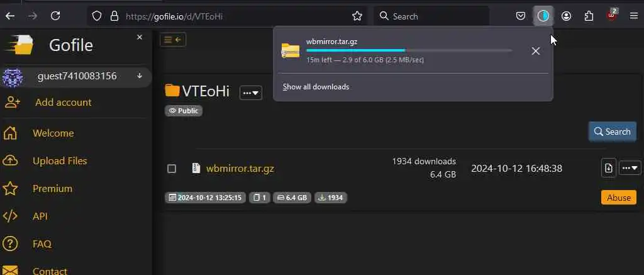Click the Add account person icon
The height and width of the screenshot is (275, 644).
[x=12, y=103]
